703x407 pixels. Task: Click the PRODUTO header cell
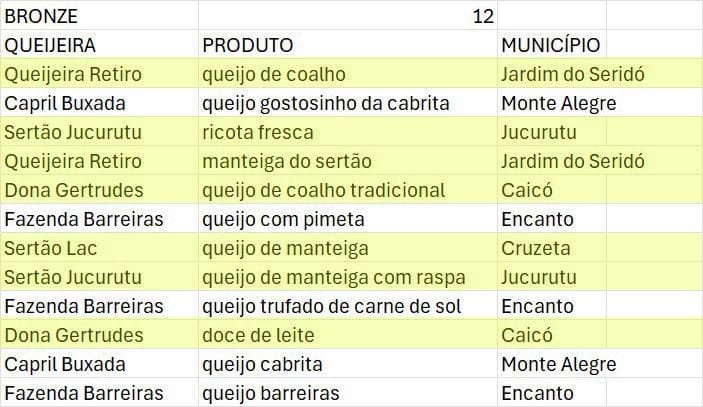pyautogui.click(x=248, y=45)
